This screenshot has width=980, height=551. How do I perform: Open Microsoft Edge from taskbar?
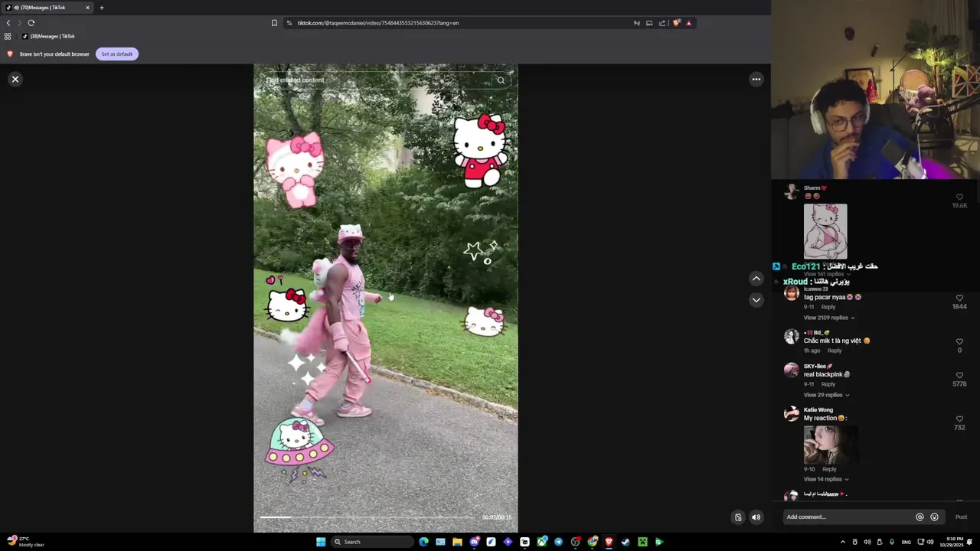click(423, 542)
